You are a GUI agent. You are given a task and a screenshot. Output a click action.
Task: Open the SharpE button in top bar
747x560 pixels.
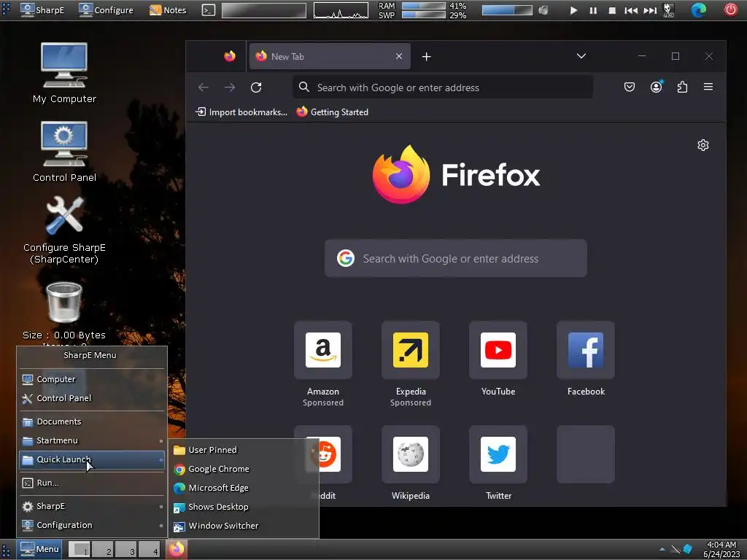[x=42, y=10]
